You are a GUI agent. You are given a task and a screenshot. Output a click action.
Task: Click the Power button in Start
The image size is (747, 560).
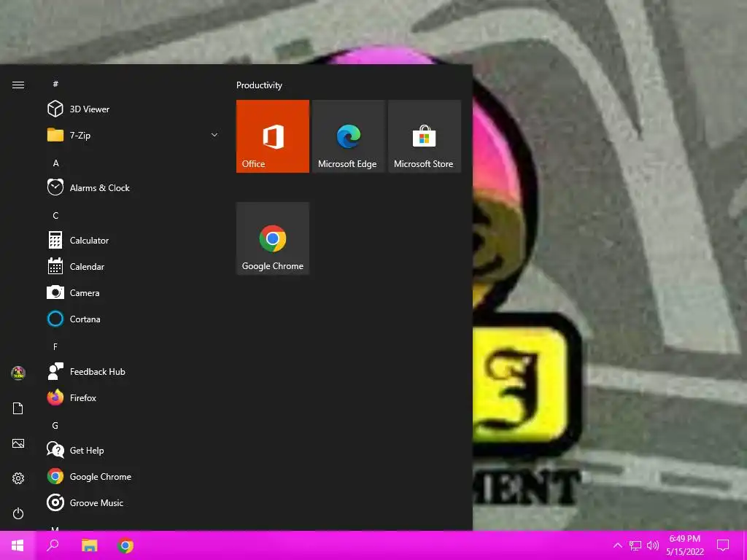(x=18, y=513)
